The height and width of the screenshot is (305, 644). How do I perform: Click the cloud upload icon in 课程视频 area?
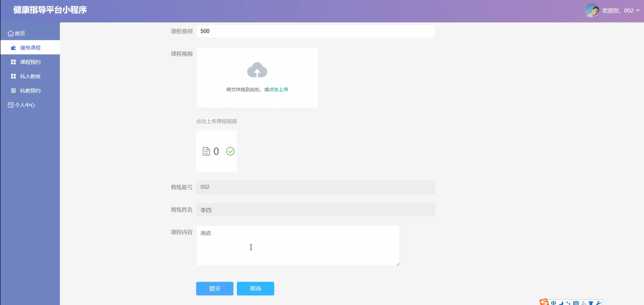(257, 70)
